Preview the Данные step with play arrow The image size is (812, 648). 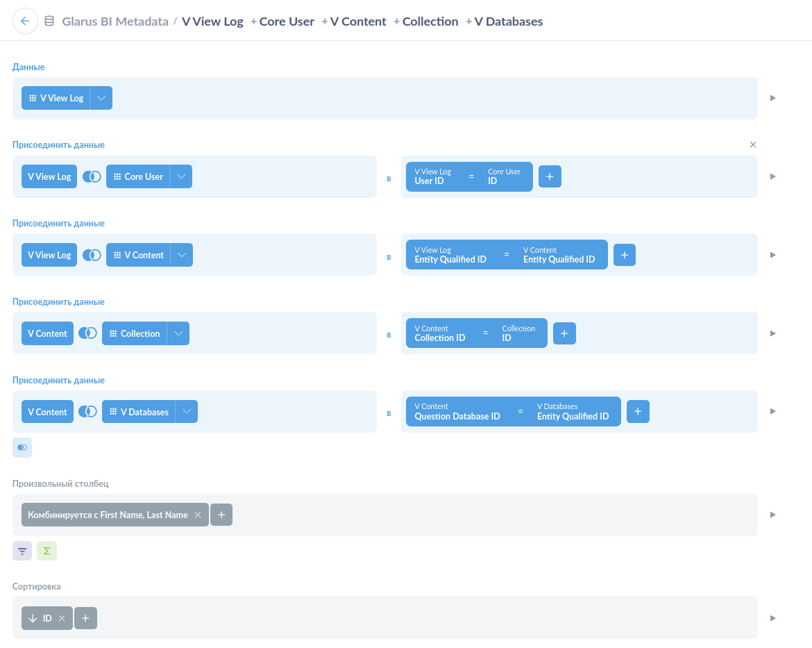click(772, 98)
